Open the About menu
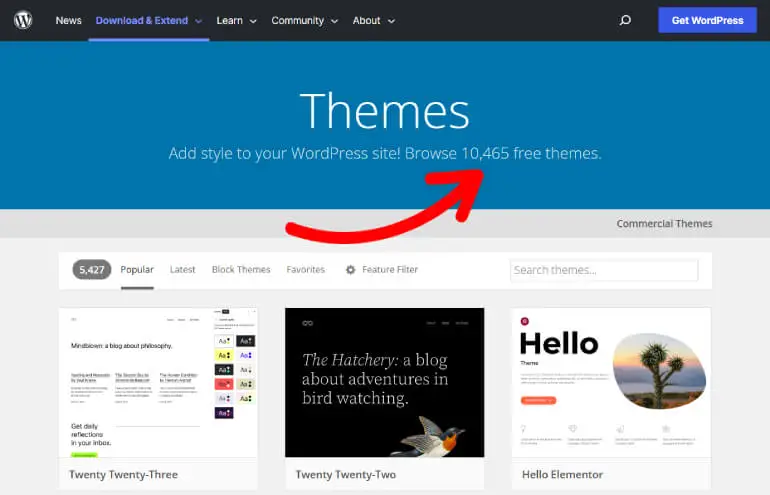The height and width of the screenshot is (495, 770). [x=366, y=21]
